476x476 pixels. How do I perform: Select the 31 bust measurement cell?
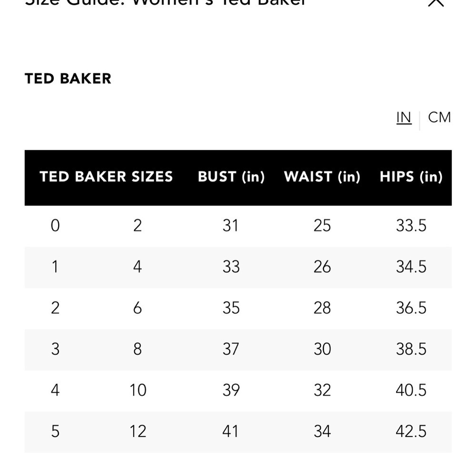click(x=230, y=226)
